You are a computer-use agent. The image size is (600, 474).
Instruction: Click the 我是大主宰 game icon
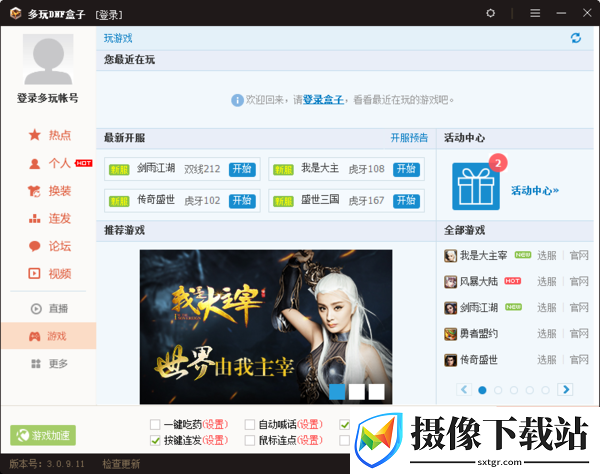450,256
